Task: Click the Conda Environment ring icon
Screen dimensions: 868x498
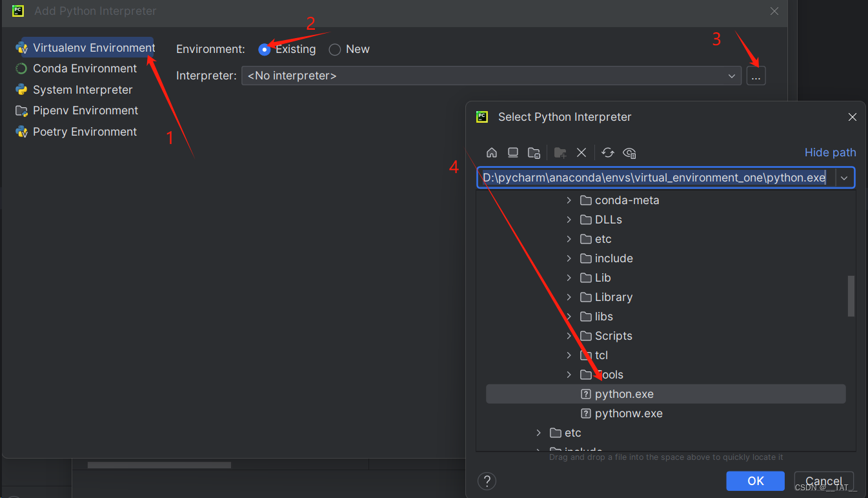Action: click(x=21, y=68)
